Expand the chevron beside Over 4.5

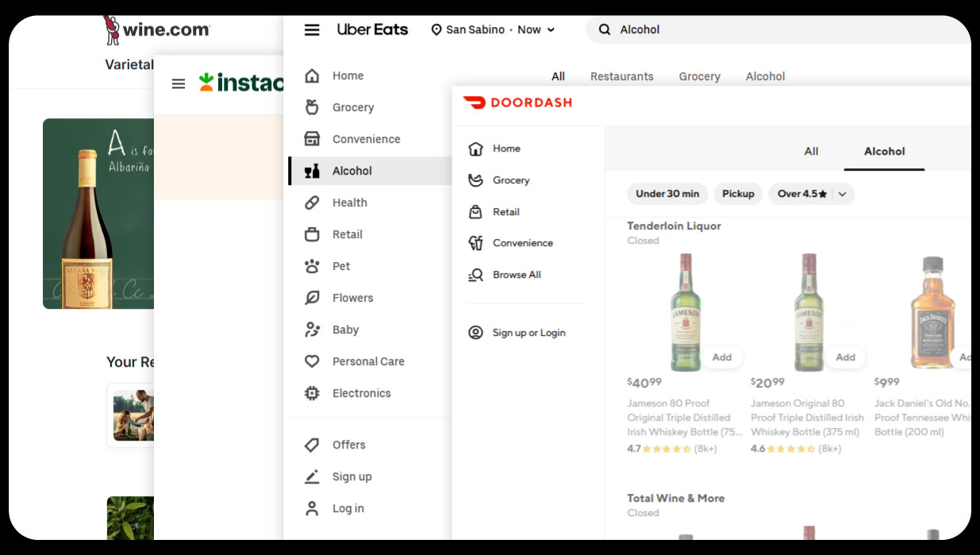click(842, 194)
